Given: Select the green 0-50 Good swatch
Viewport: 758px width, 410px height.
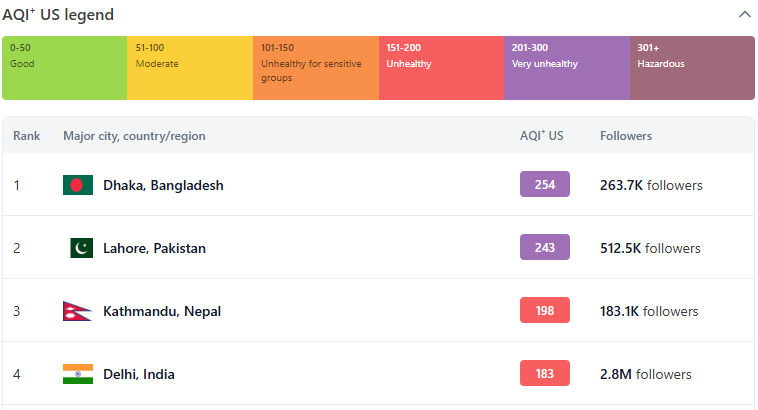Looking at the screenshot, I should click(x=65, y=68).
